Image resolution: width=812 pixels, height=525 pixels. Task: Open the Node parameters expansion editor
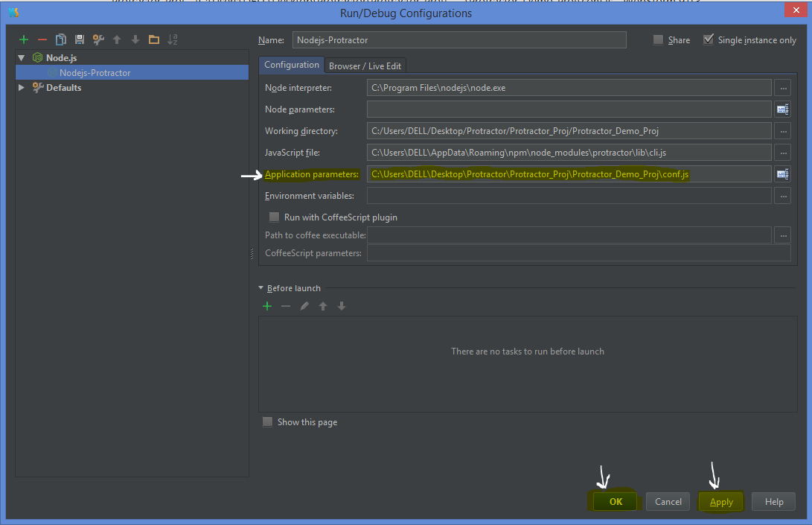click(782, 109)
